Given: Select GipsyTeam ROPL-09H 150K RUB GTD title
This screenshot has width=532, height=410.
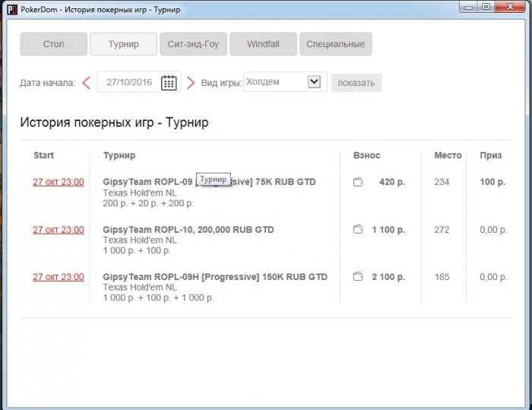Looking at the screenshot, I should (x=215, y=277).
